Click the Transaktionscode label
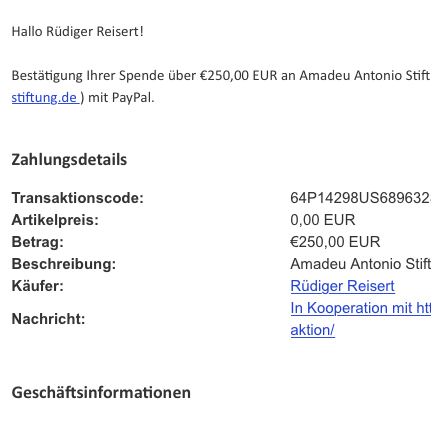 78,198
